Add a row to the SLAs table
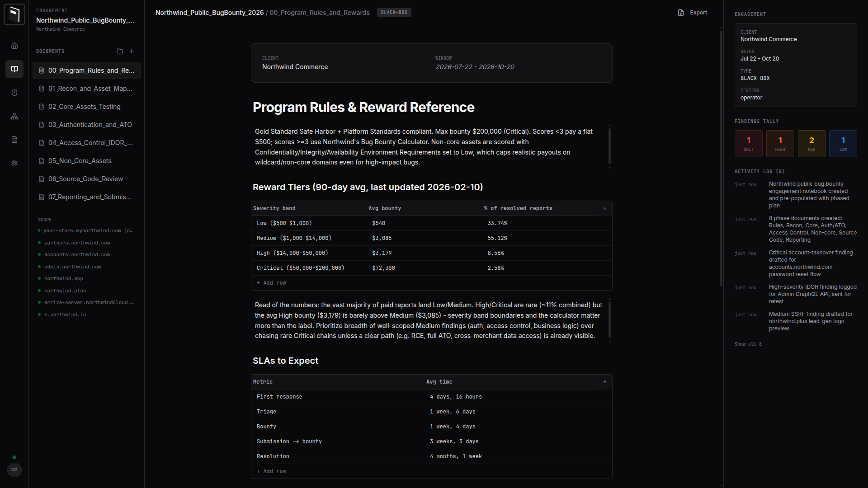868x488 pixels. [271, 471]
